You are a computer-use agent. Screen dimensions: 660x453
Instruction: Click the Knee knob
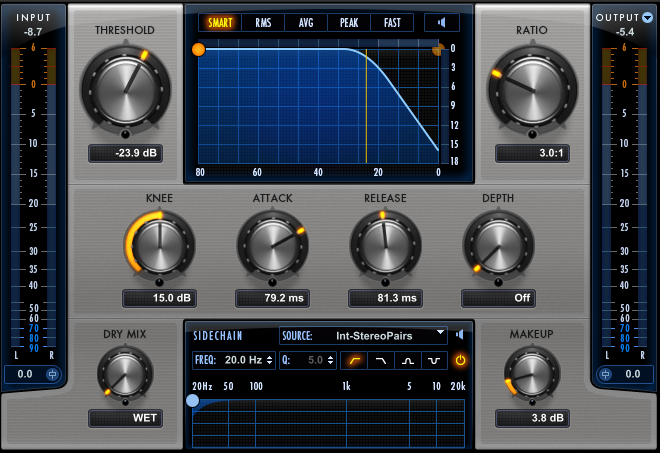[160, 247]
